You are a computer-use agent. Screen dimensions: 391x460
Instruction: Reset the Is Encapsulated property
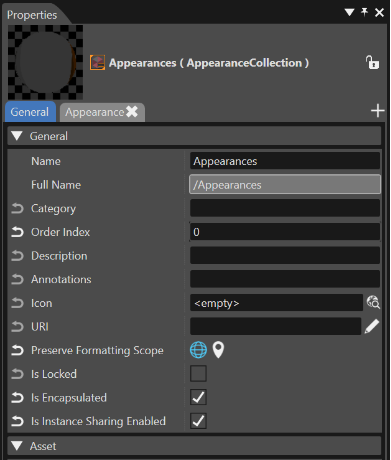click(17, 398)
